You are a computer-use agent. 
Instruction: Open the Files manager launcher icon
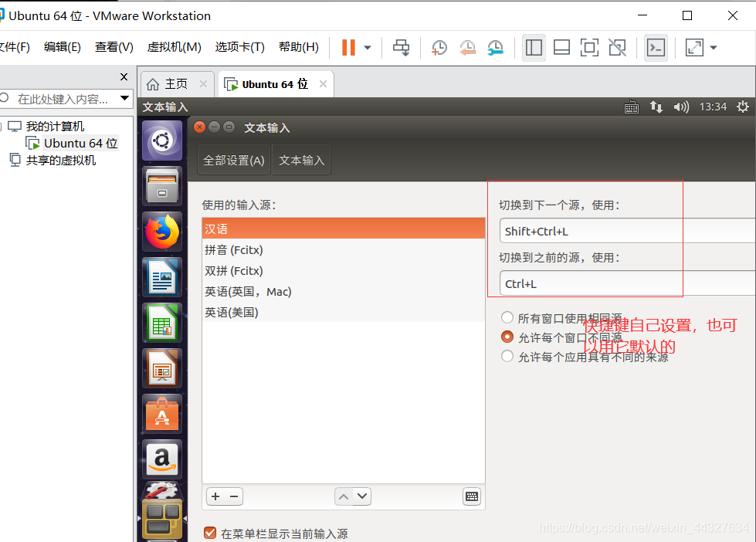coord(162,186)
